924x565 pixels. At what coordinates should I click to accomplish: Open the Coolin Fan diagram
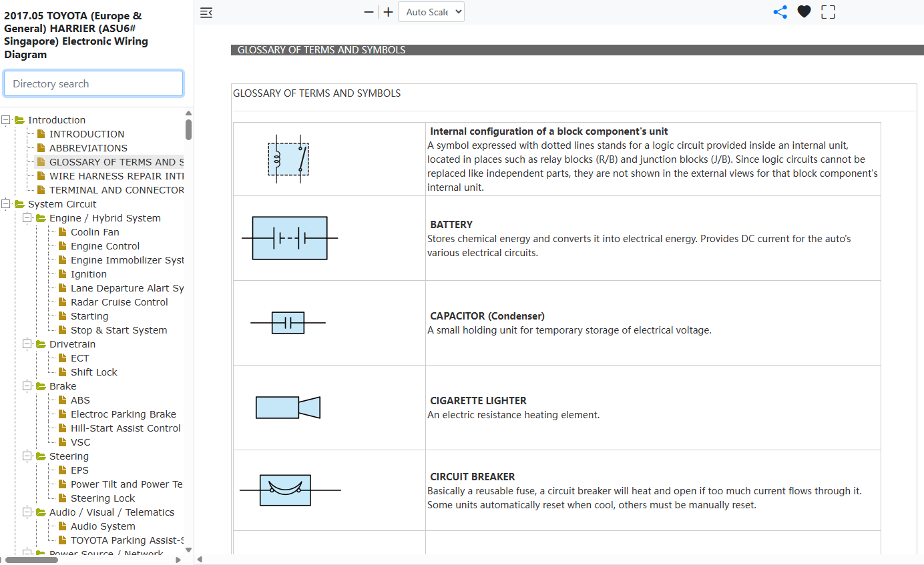[x=95, y=232]
